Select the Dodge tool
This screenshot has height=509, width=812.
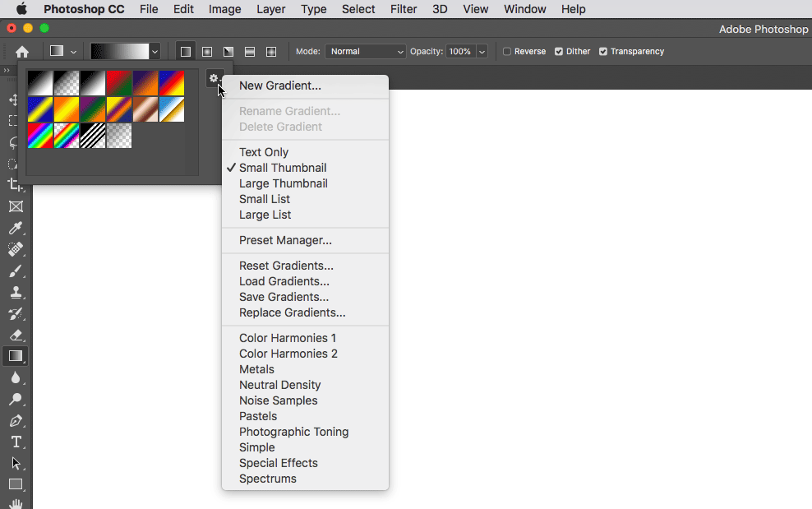[16, 399]
